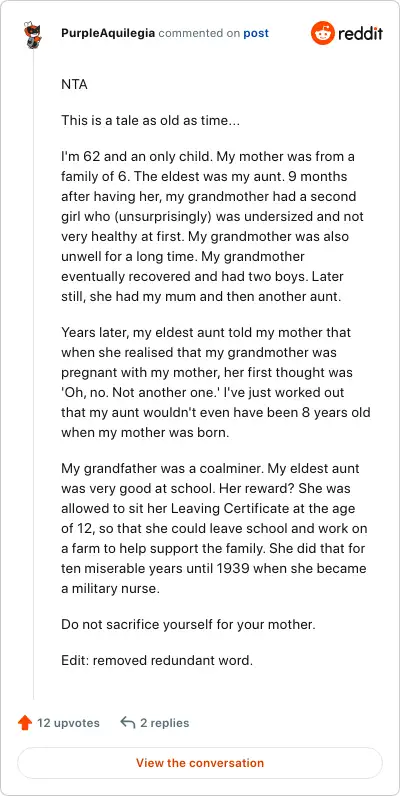This screenshot has width=400, height=796.
Task: Click the "commented on" header text
Action: click(x=199, y=34)
